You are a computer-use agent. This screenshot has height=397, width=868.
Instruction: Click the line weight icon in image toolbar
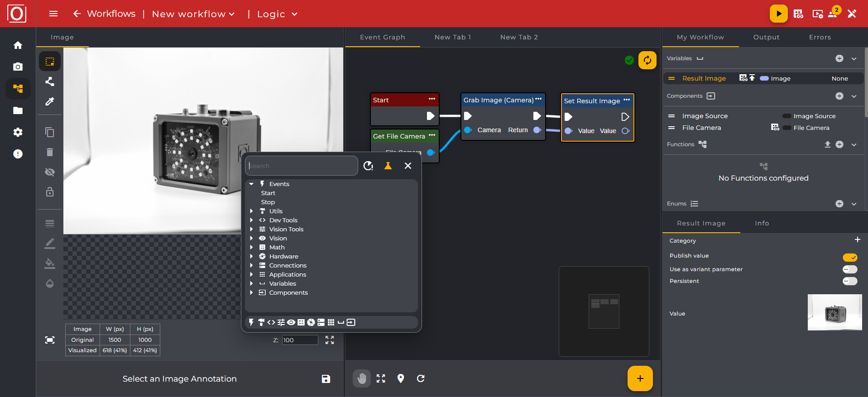click(50, 224)
